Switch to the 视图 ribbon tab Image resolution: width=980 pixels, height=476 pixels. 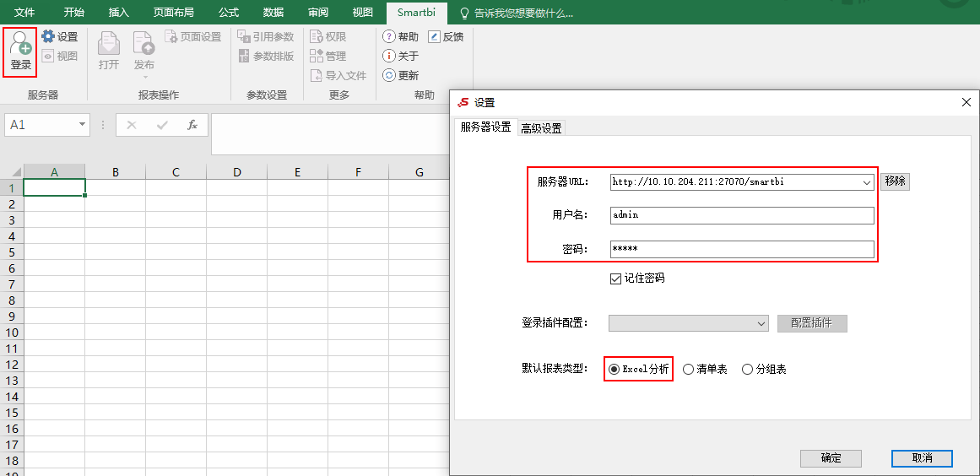coord(362,13)
